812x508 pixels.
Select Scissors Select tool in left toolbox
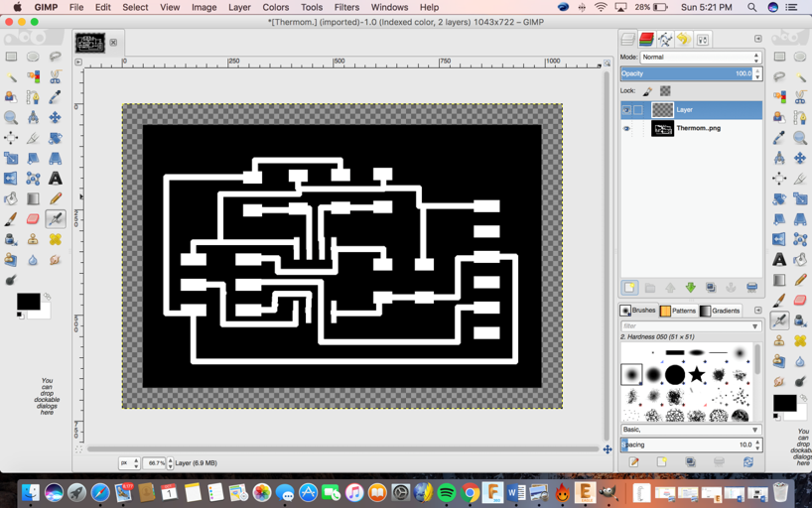[56, 77]
